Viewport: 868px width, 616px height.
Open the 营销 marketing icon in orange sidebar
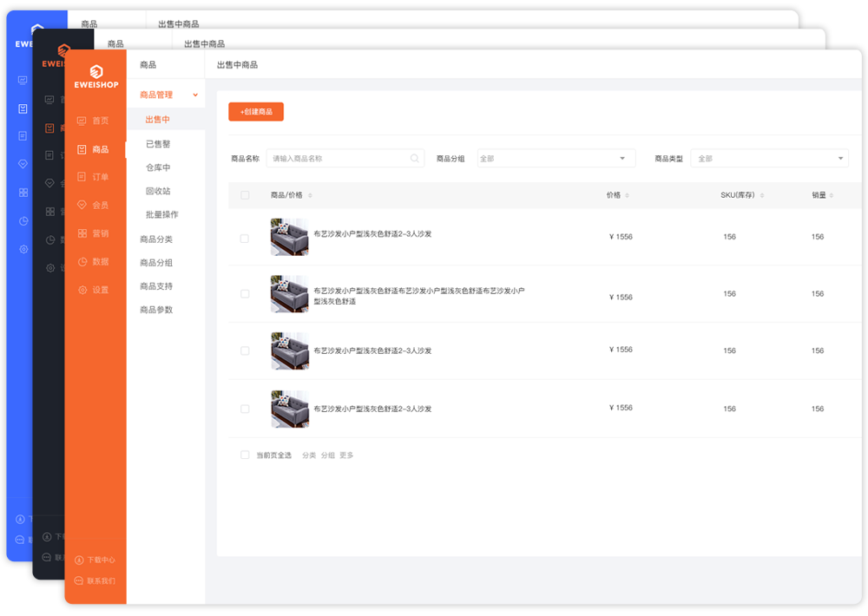(82, 233)
